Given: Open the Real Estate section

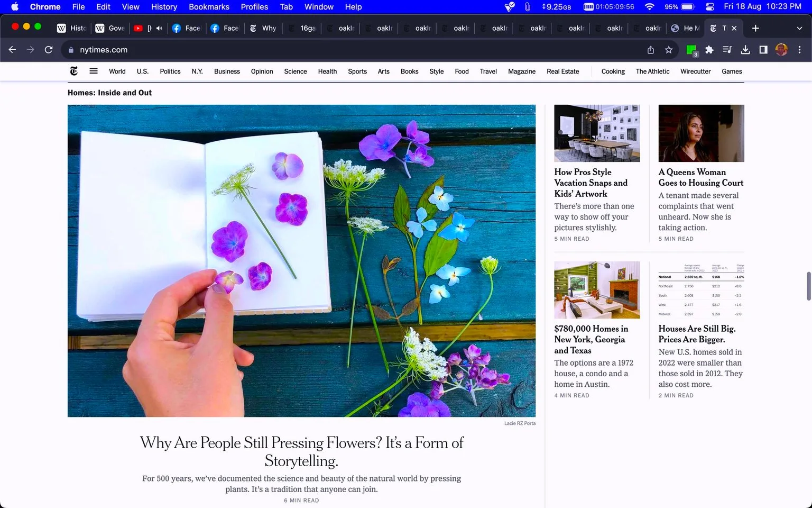Looking at the screenshot, I should click(x=562, y=71).
